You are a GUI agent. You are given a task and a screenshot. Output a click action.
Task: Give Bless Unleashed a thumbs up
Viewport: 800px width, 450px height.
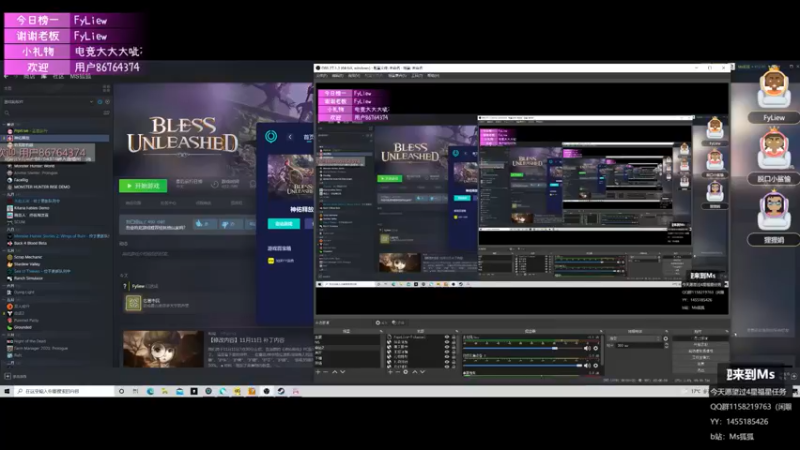(x=203, y=224)
